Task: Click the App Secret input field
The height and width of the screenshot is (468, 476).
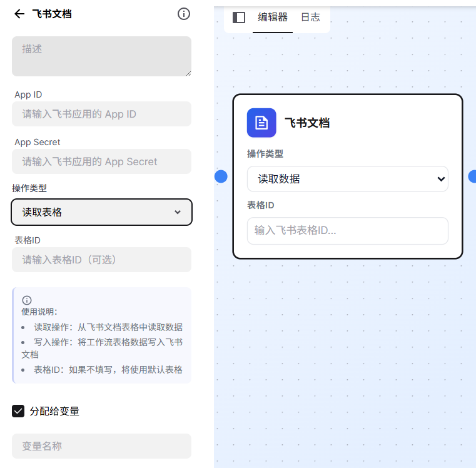Action: tap(101, 161)
